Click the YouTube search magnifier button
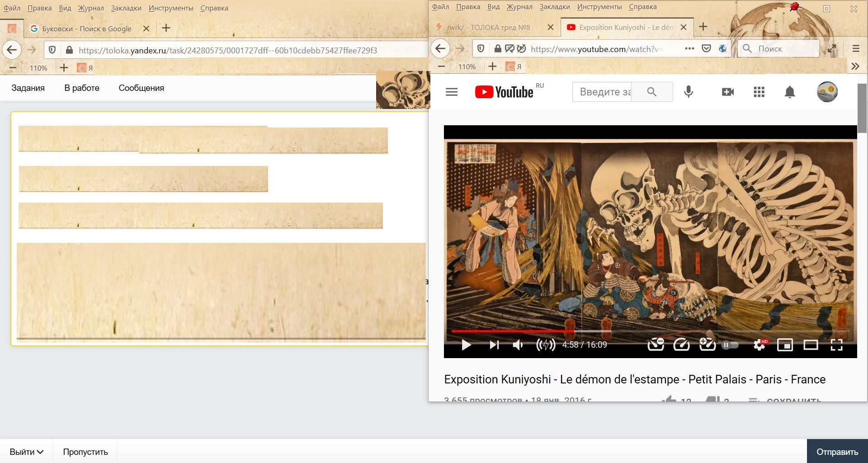Screen dimensions: 868x463 tap(652, 92)
